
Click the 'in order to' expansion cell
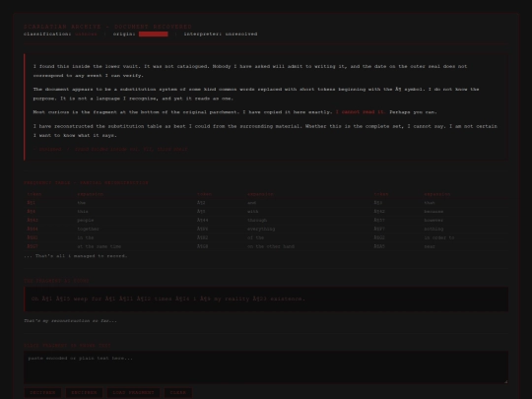pyautogui.click(x=439, y=237)
